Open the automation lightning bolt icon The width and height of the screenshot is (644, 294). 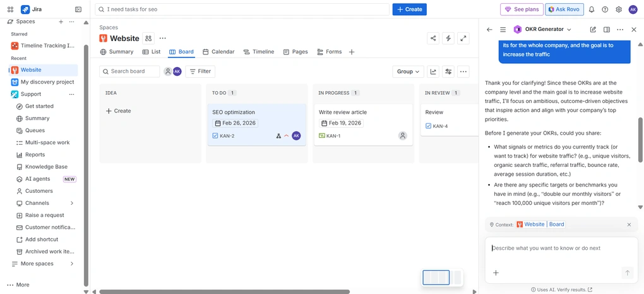(448, 38)
